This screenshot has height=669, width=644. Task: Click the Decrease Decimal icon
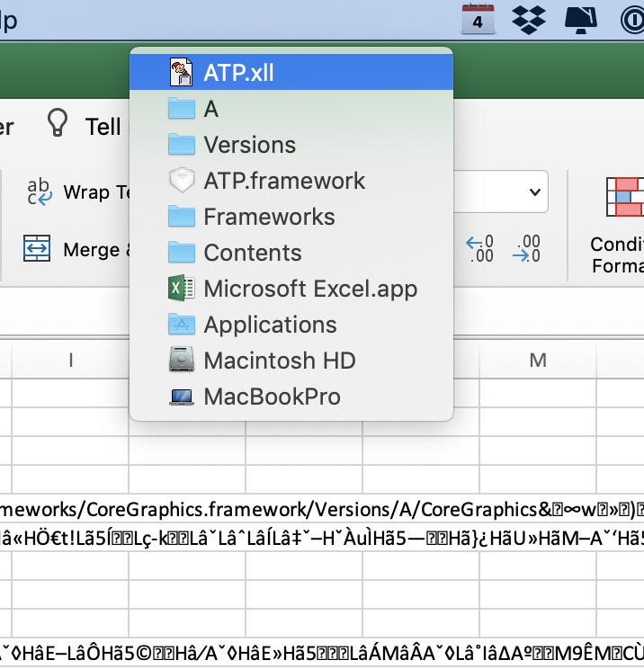(526, 248)
